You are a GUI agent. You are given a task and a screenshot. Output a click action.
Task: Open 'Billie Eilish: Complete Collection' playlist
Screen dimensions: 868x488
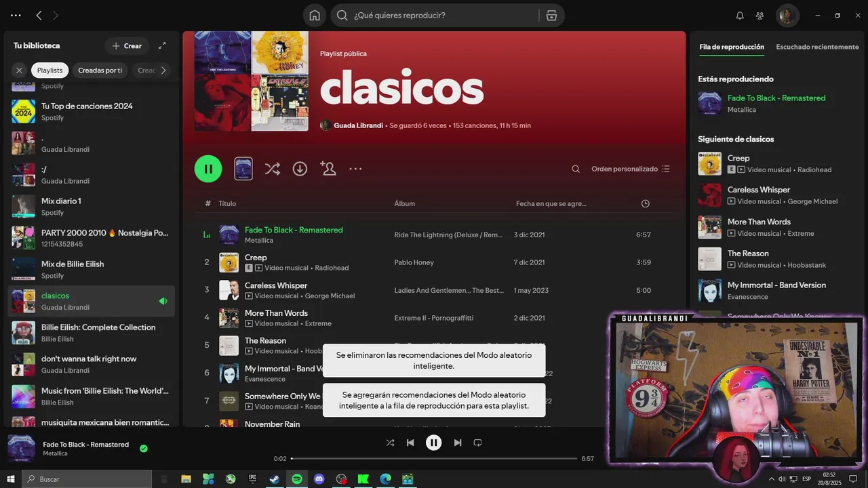click(x=91, y=332)
